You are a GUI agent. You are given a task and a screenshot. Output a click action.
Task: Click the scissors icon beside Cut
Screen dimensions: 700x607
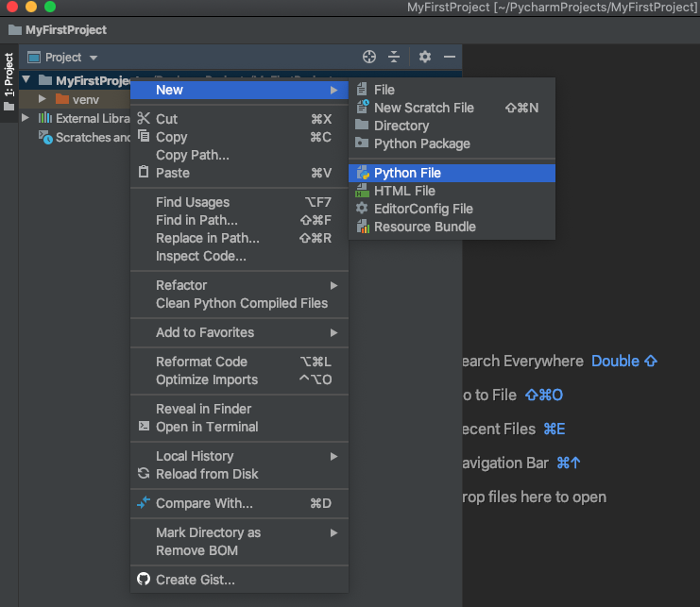tap(144, 118)
